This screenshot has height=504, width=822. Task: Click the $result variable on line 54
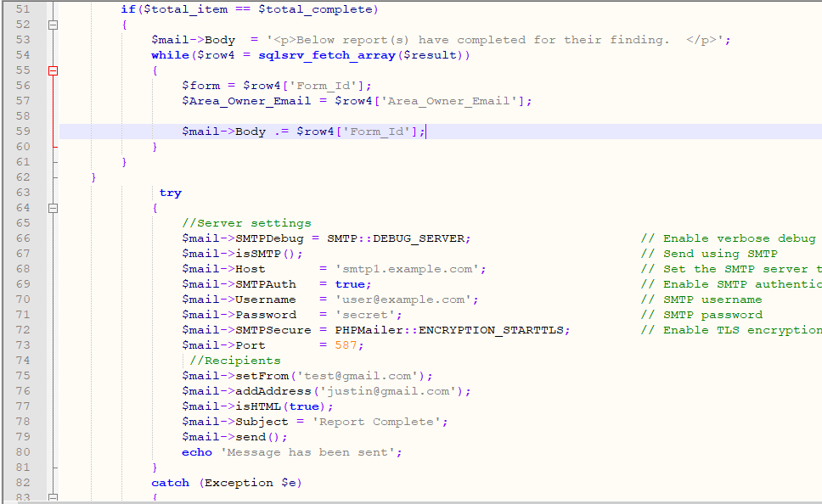point(430,55)
